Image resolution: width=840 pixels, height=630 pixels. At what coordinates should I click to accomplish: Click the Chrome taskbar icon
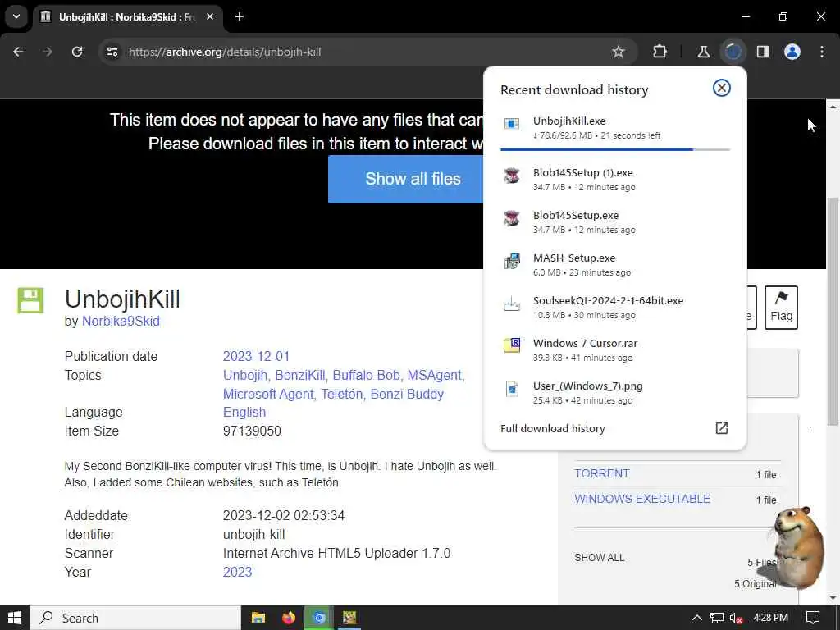click(x=319, y=619)
